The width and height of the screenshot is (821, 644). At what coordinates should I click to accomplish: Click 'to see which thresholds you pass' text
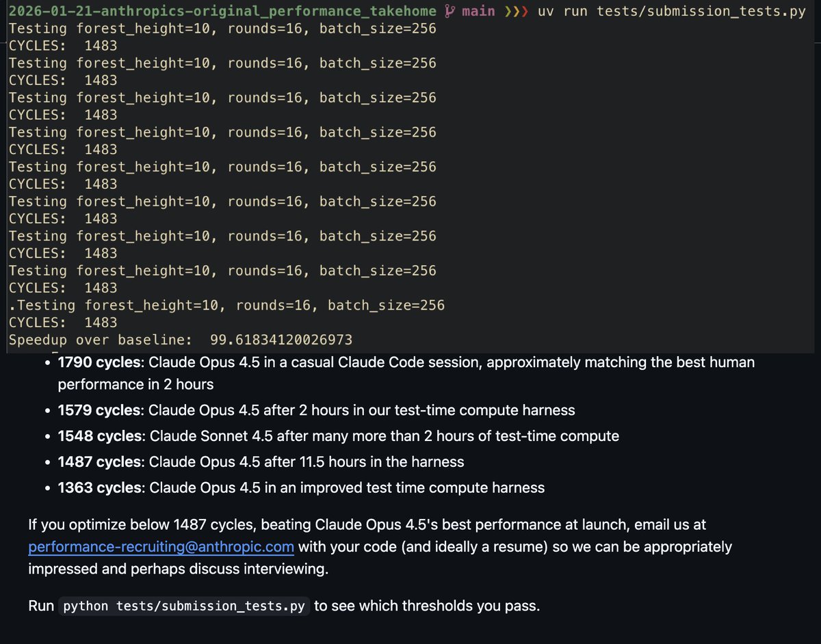(x=427, y=606)
